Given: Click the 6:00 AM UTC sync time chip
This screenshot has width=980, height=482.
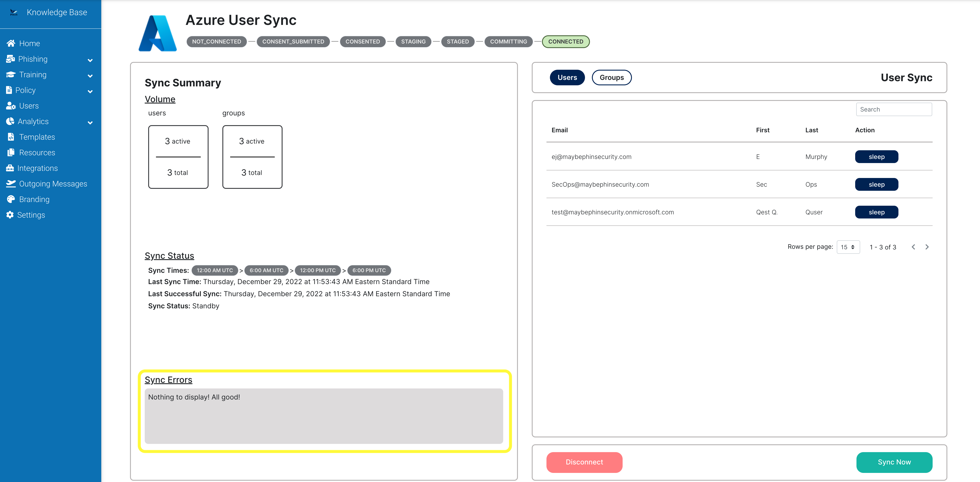Looking at the screenshot, I should [x=266, y=270].
